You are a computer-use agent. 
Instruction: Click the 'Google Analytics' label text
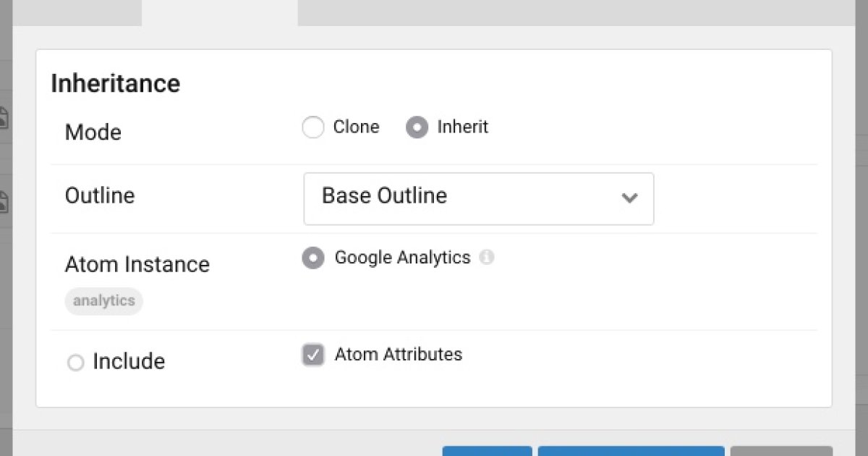[402, 258]
